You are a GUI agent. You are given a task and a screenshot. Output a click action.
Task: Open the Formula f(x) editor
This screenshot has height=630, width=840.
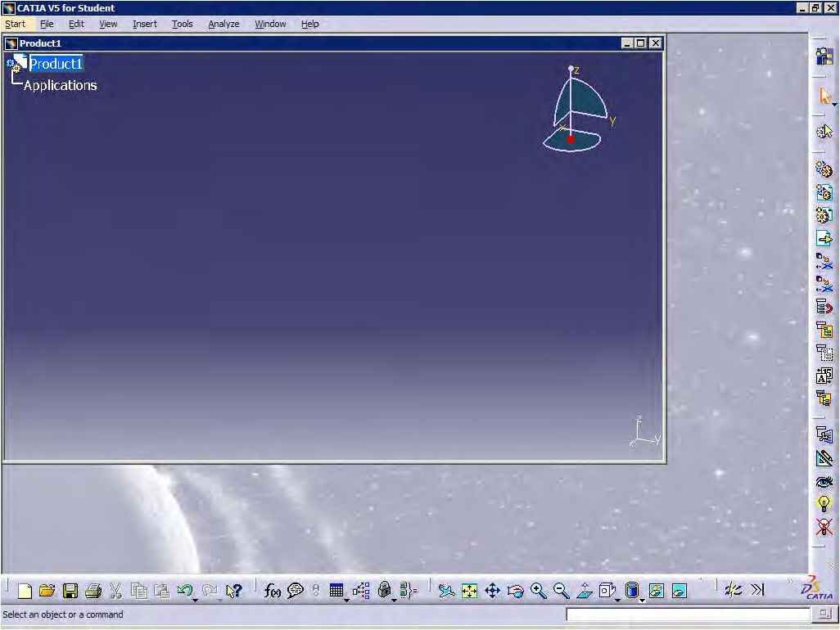273,590
